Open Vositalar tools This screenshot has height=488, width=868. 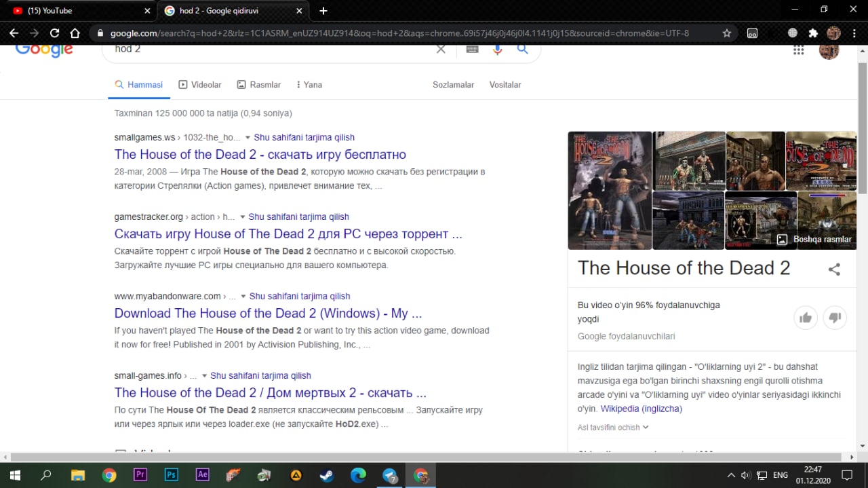tap(505, 85)
